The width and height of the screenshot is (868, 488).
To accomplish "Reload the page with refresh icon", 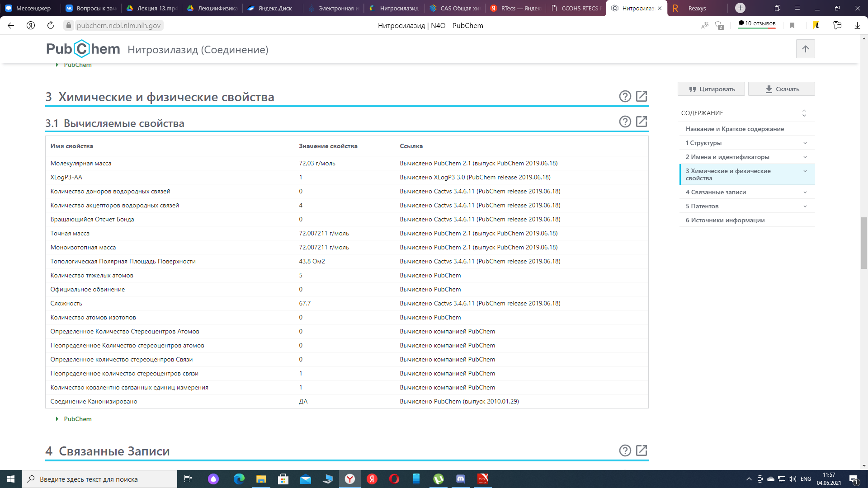I will click(x=51, y=26).
